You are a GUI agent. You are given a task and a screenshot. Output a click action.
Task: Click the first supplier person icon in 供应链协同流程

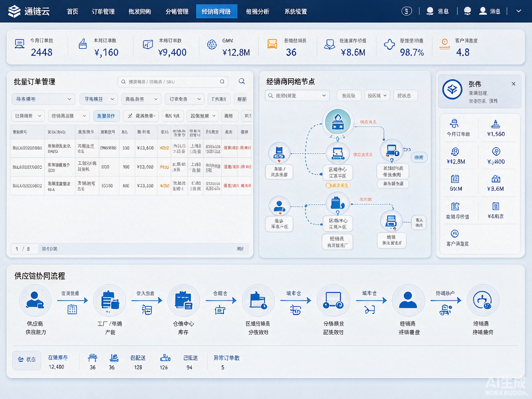pyautogui.click(x=35, y=300)
